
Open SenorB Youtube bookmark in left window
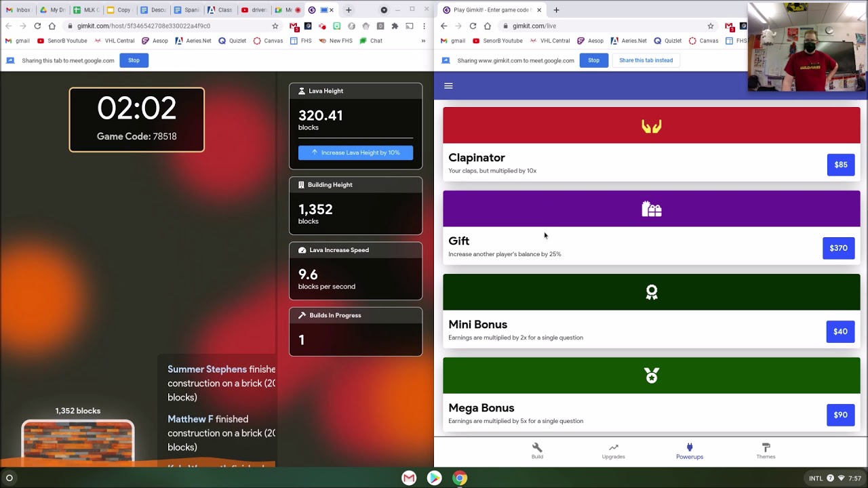(62, 41)
